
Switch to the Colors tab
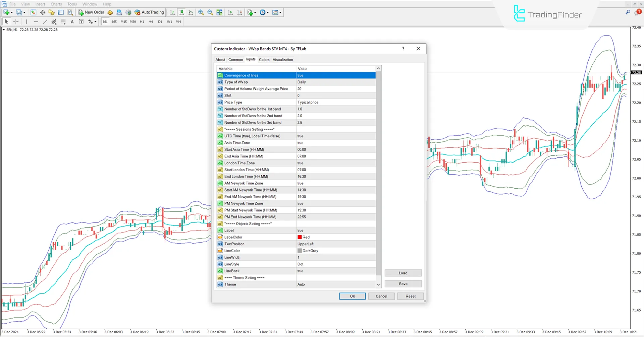[264, 60]
